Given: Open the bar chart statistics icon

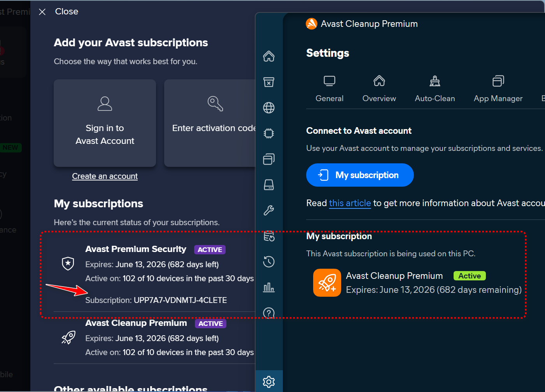Looking at the screenshot, I should tap(269, 287).
